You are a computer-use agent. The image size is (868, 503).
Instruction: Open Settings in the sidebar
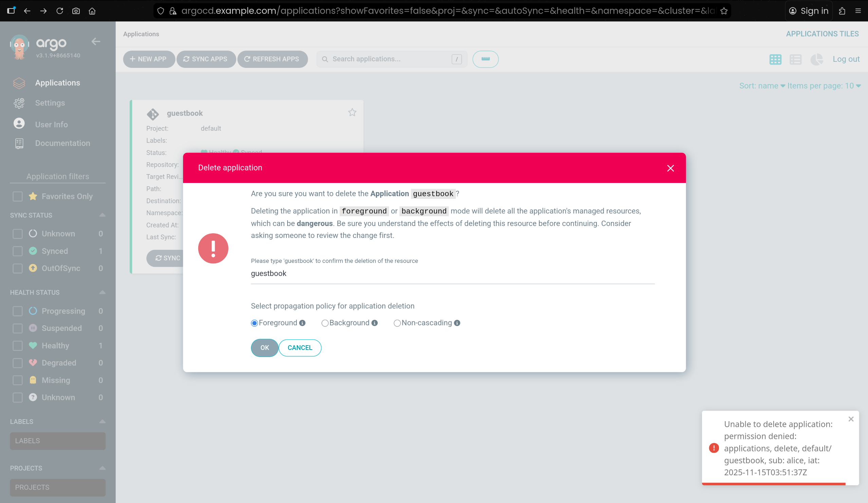[50, 103]
